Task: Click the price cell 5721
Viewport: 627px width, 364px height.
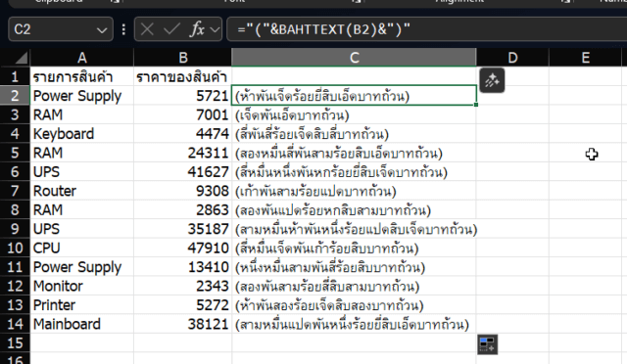Action: pos(183,96)
